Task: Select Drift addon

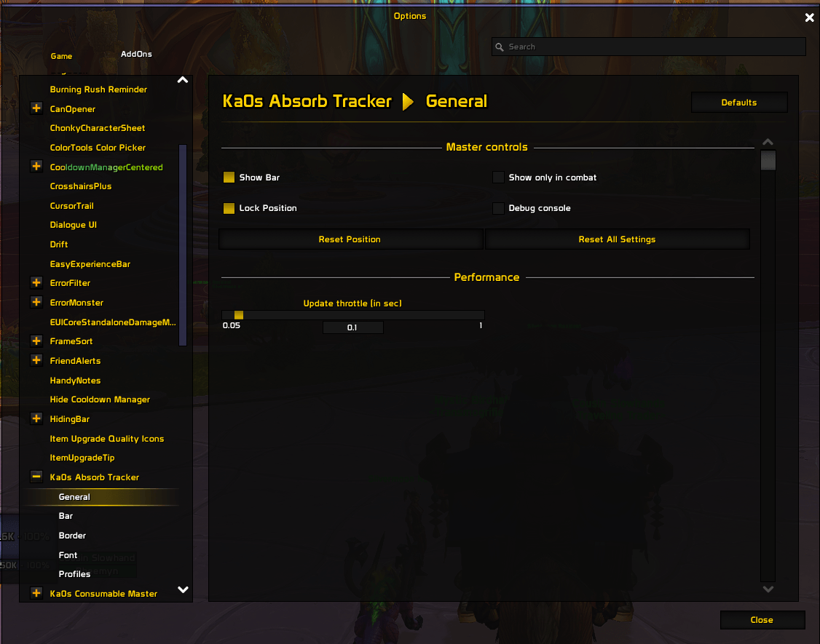Action: tap(58, 244)
